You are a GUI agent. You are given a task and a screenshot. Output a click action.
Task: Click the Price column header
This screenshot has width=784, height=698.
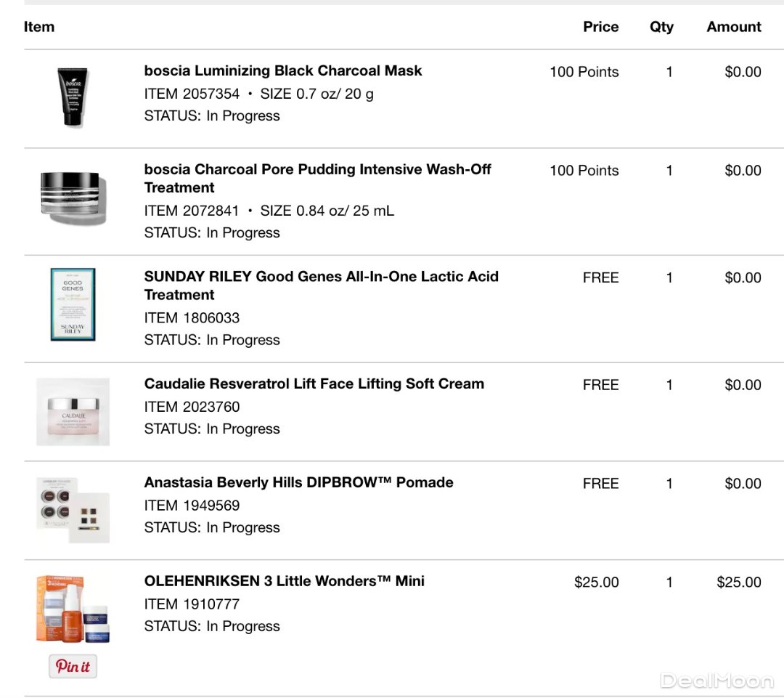click(600, 28)
